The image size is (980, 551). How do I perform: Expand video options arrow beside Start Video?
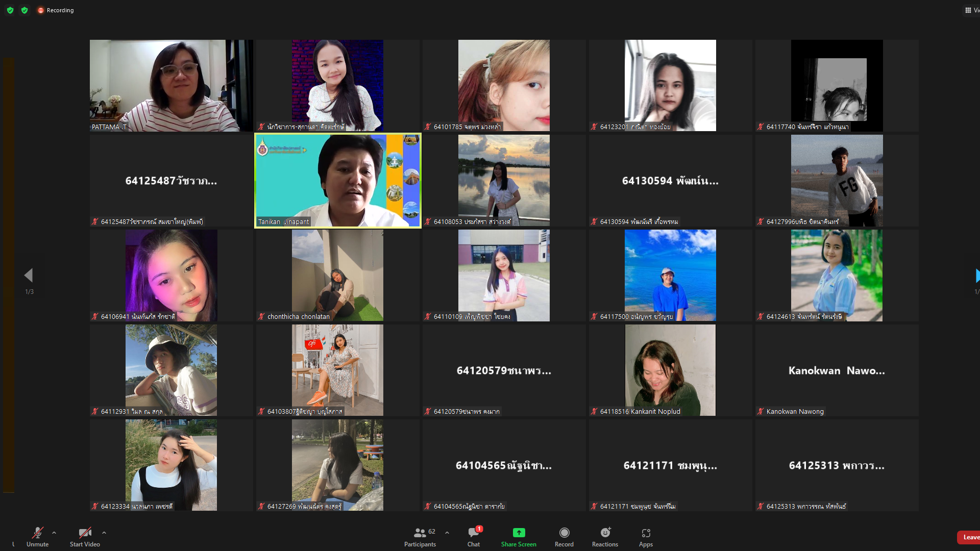(x=104, y=533)
